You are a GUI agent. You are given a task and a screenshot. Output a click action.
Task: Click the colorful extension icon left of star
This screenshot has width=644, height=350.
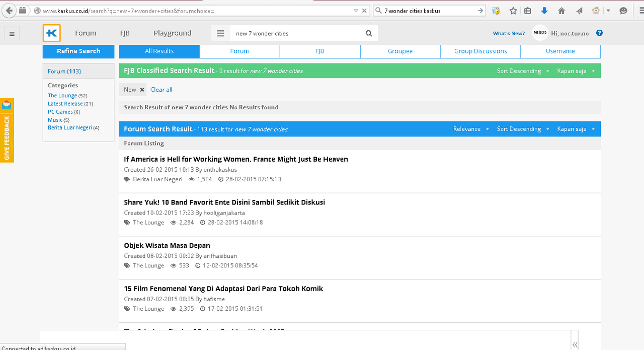[497, 11]
